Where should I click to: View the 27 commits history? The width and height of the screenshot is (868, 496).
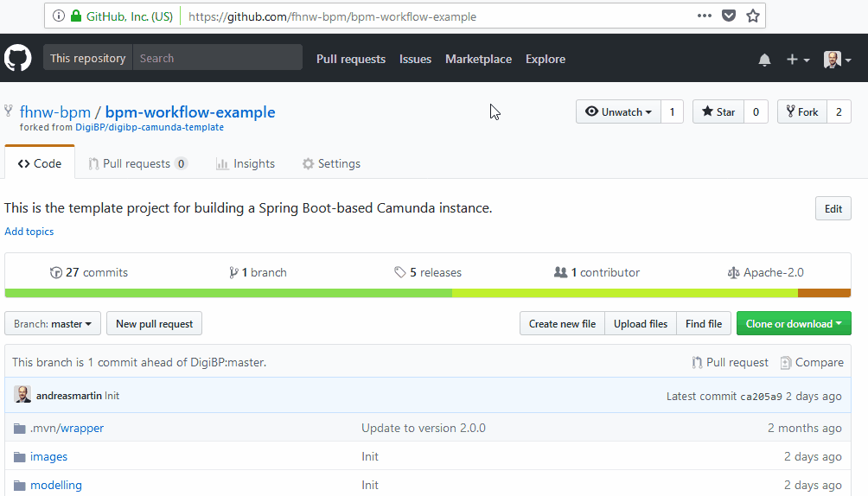pyautogui.click(x=88, y=272)
